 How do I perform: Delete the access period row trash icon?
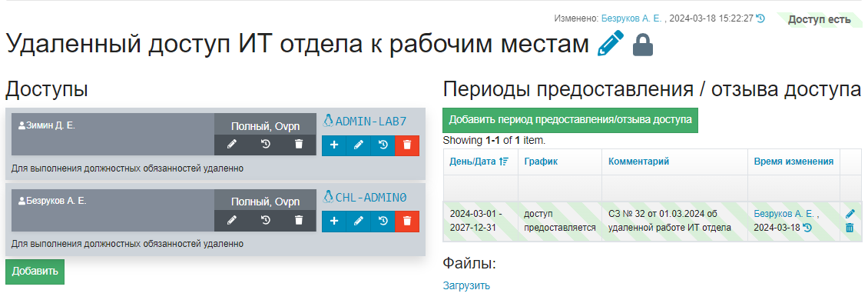click(850, 228)
